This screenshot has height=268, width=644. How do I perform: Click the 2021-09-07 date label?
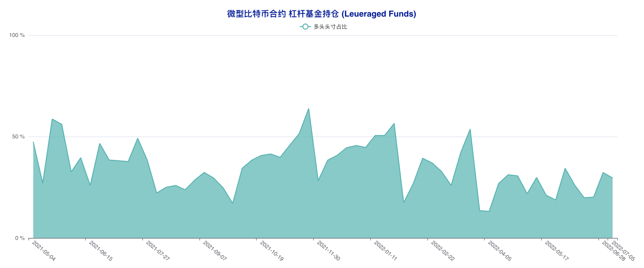[x=215, y=251]
